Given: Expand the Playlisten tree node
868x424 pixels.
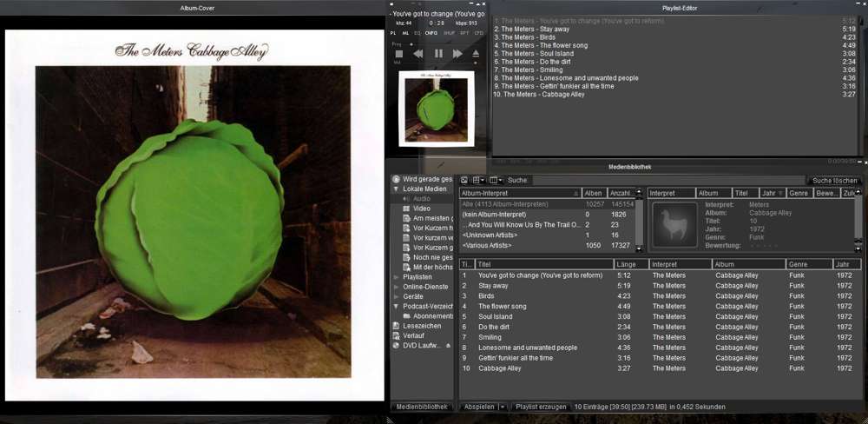Looking at the screenshot, I should pos(397,276).
